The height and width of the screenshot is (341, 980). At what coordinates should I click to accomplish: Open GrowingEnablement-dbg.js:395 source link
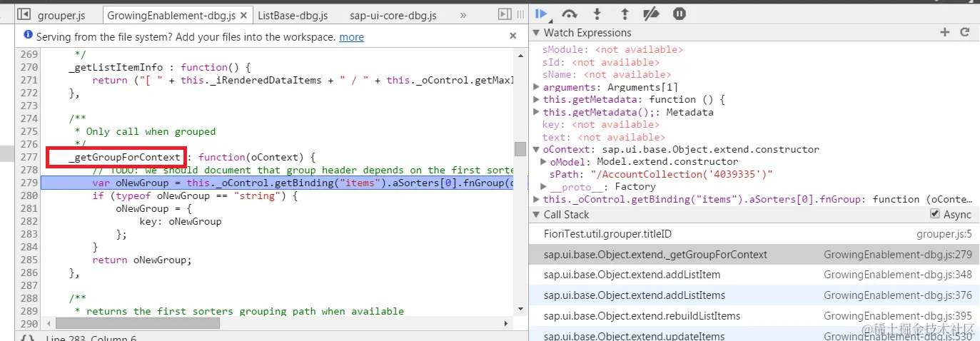click(x=898, y=316)
